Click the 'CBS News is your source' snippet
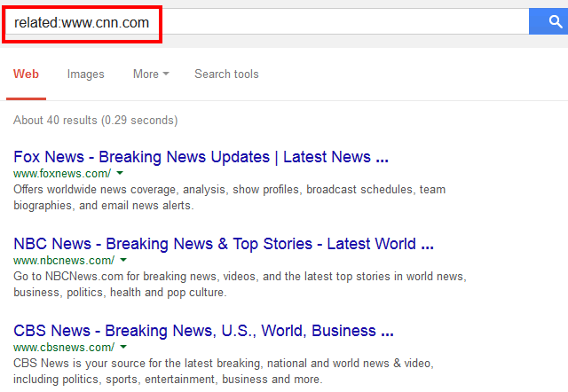 (224, 372)
